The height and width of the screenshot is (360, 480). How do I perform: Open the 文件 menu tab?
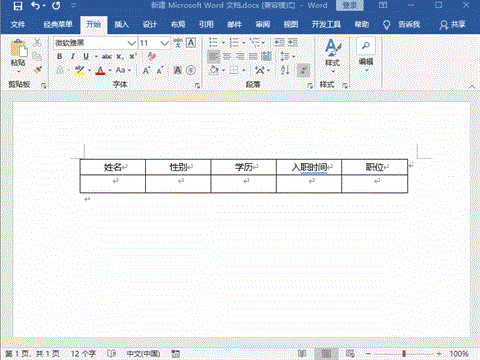pos(18,24)
